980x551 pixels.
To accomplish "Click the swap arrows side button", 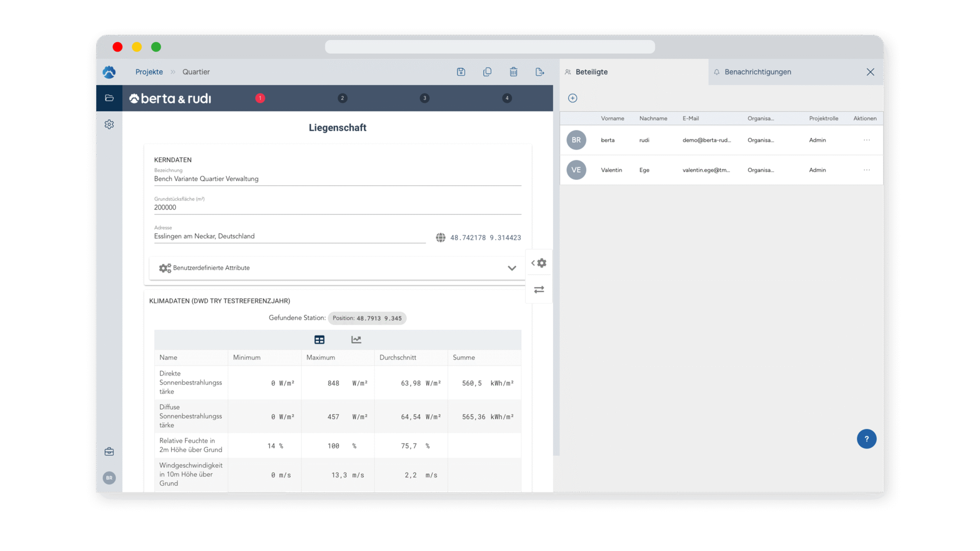I will coord(539,289).
